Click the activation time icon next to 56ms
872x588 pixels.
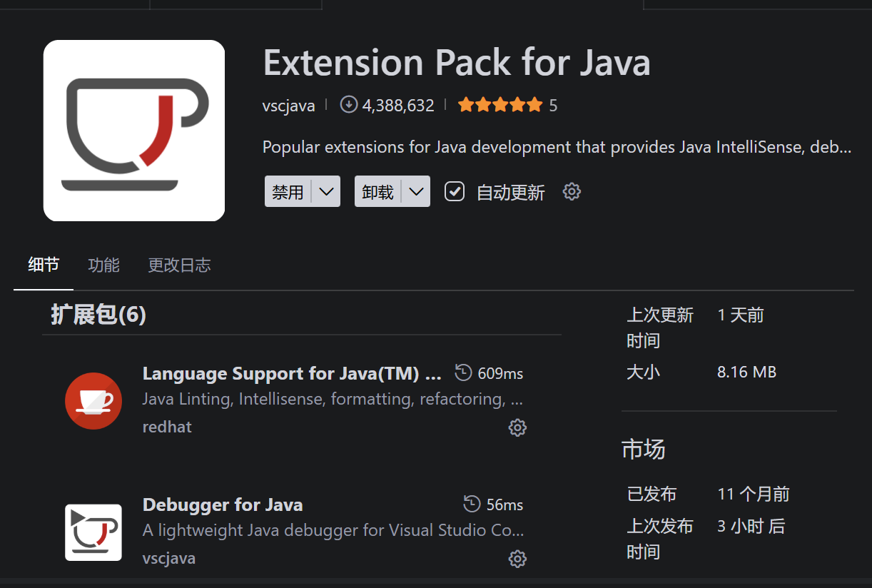coord(472,504)
